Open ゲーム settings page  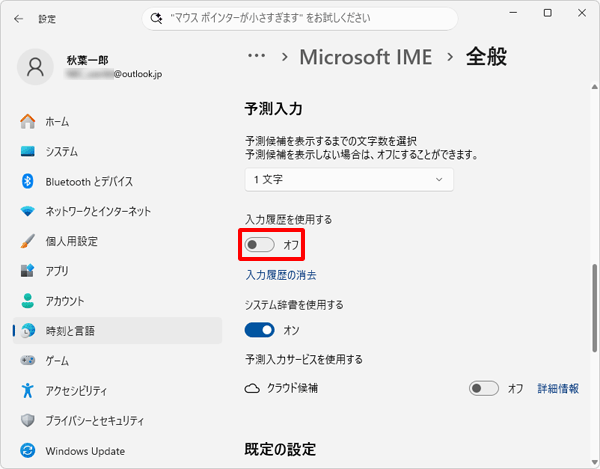(x=117, y=360)
